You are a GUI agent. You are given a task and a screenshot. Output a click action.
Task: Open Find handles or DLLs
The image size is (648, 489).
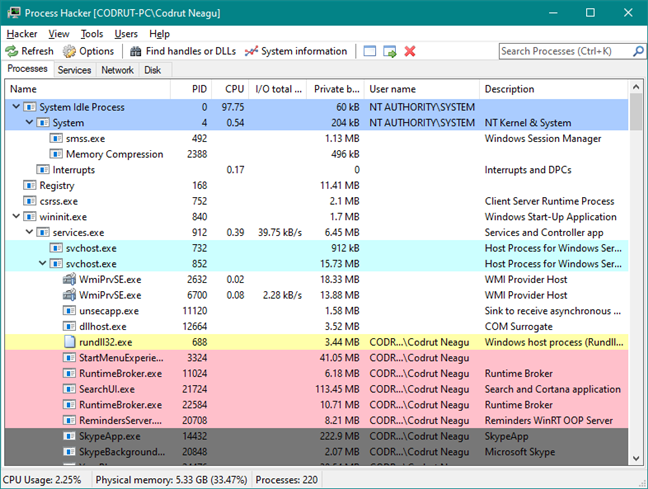pos(183,51)
